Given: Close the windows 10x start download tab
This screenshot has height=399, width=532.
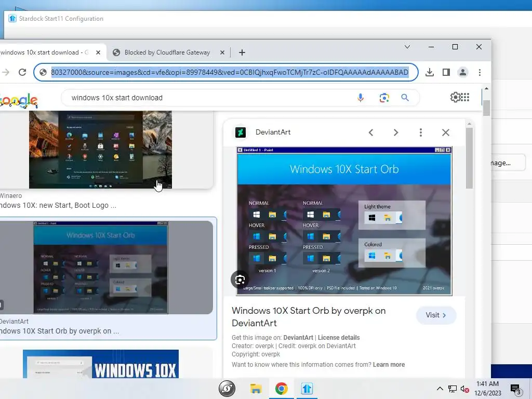Looking at the screenshot, I should pyautogui.click(x=98, y=52).
